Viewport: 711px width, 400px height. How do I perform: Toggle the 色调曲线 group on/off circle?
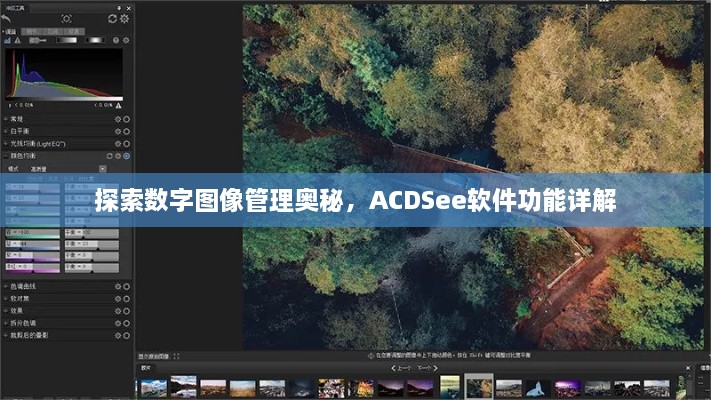coord(127,287)
